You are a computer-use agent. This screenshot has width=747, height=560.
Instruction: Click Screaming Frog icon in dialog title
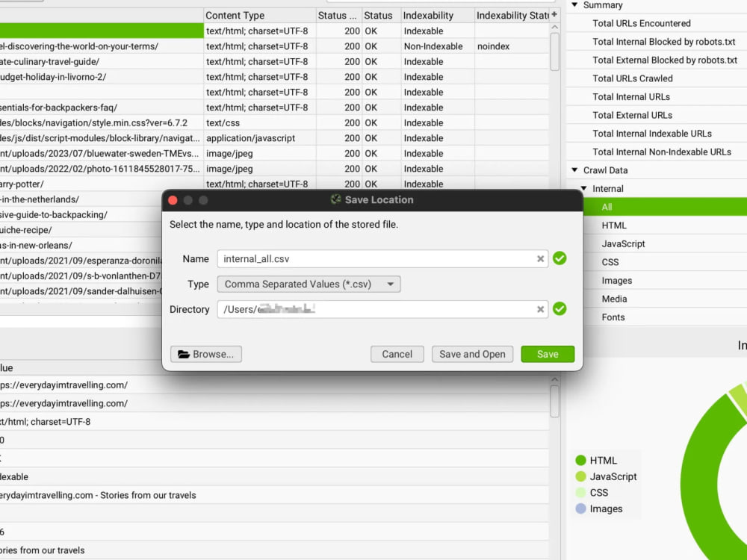coord(336,199)
